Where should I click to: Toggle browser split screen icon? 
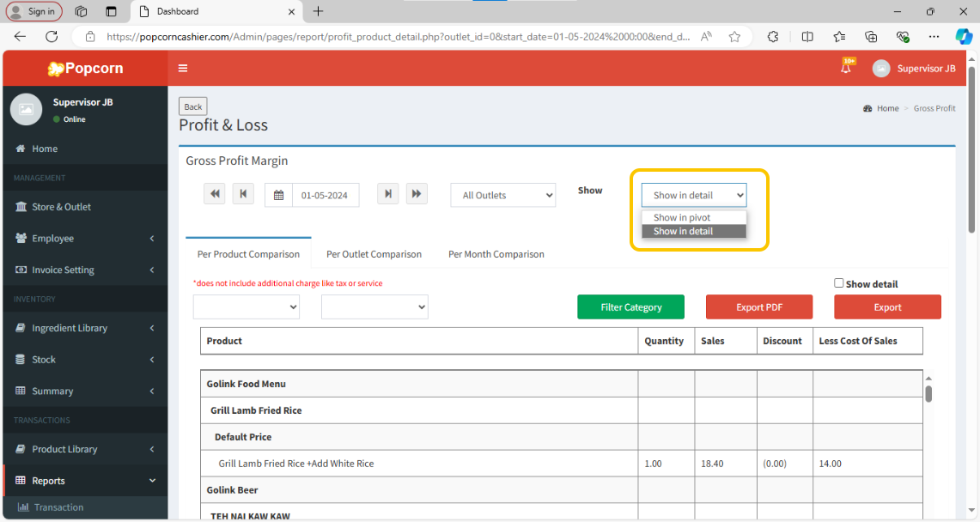[807, 37]
